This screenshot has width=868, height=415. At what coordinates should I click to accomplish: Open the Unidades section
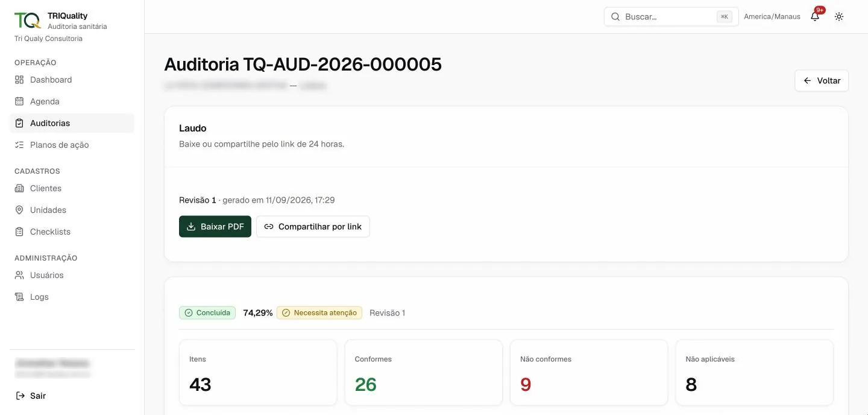72,210
